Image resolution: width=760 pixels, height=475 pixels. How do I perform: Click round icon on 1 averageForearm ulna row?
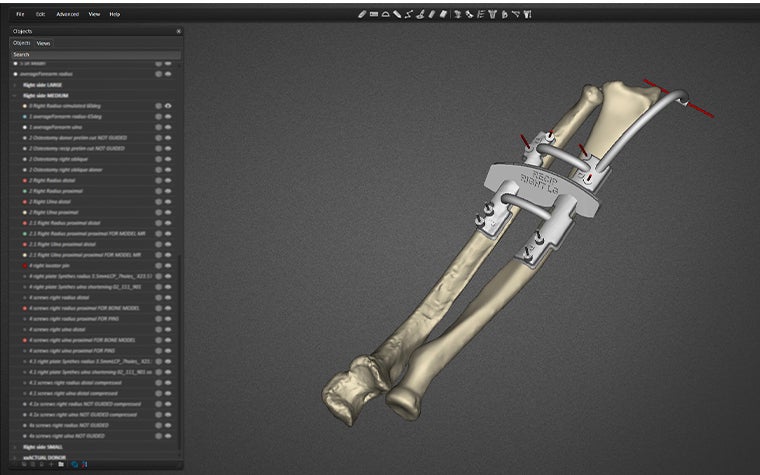(158, 127)
